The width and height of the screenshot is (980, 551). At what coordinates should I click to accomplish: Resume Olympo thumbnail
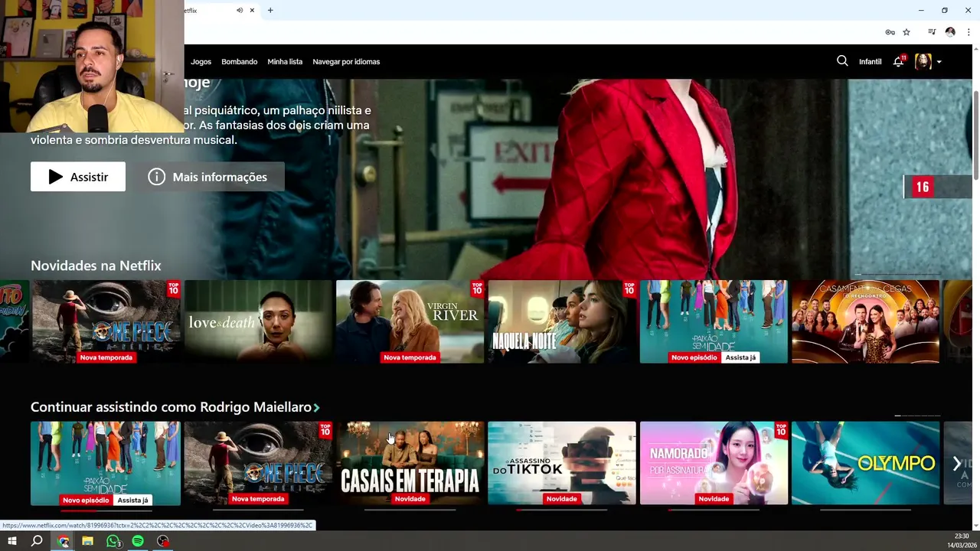[x=865, y=463]
